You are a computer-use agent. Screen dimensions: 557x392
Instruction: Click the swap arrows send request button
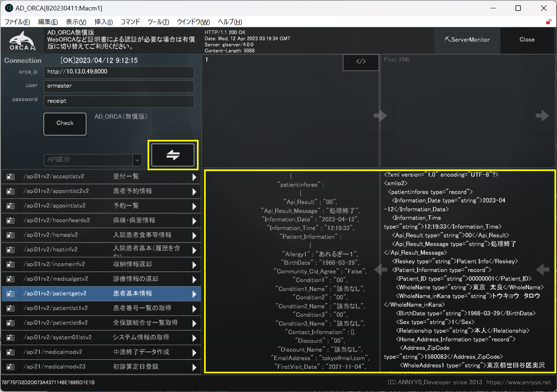coord(173,155)
